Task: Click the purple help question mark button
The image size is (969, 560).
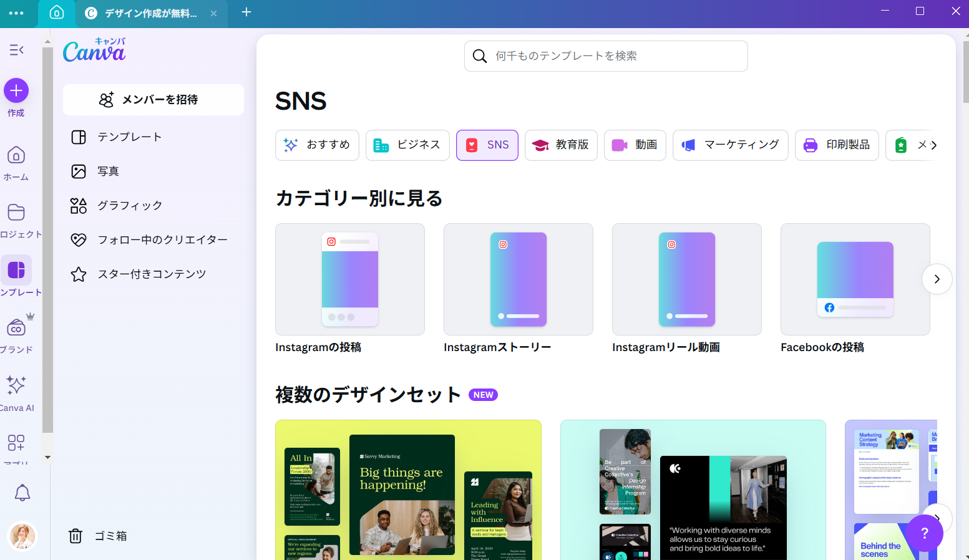Action: 924,533
